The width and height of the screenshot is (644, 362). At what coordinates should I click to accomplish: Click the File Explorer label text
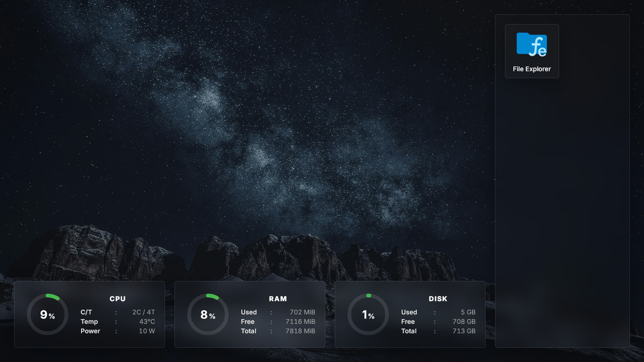pyautogui.click(x=532, y=69)
